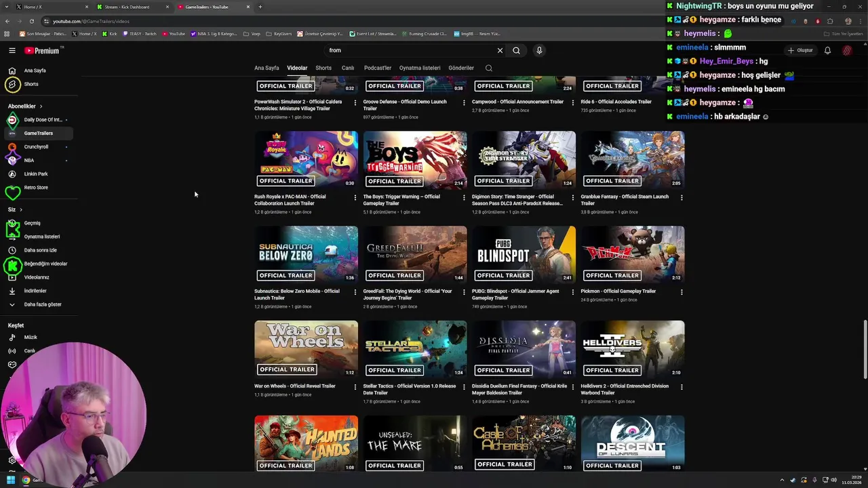868x488 pixels.
Task: Open options for War on Wheels video
Action: (x=355, y=387)
